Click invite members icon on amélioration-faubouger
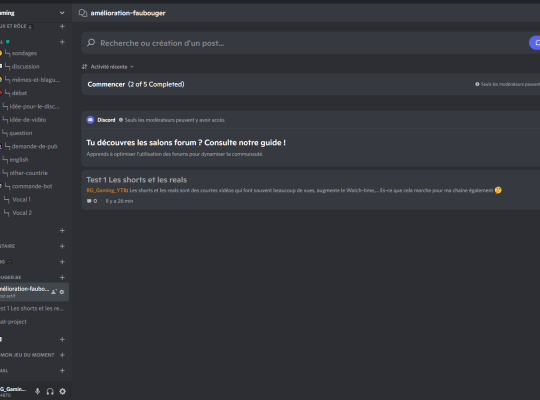 pyautogui.click(x=54, y=292)
